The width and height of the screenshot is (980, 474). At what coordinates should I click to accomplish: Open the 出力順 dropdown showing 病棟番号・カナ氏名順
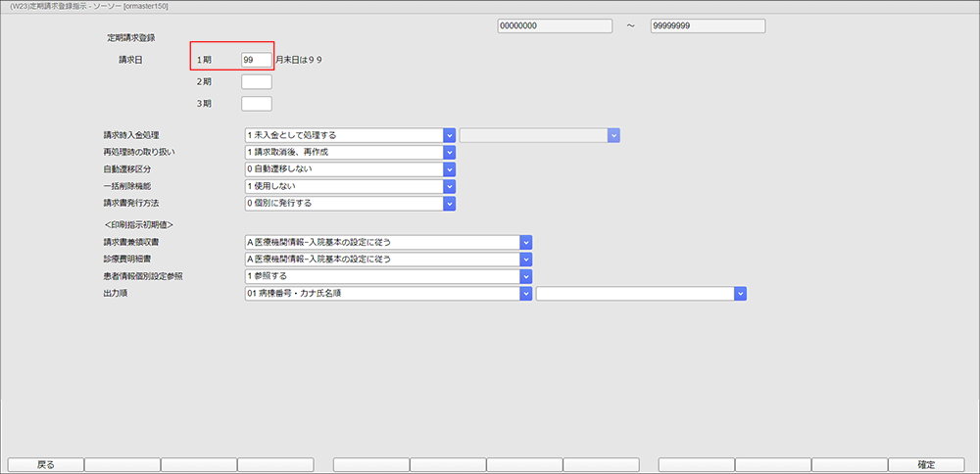pyautogui.click(x=525, y=293)
